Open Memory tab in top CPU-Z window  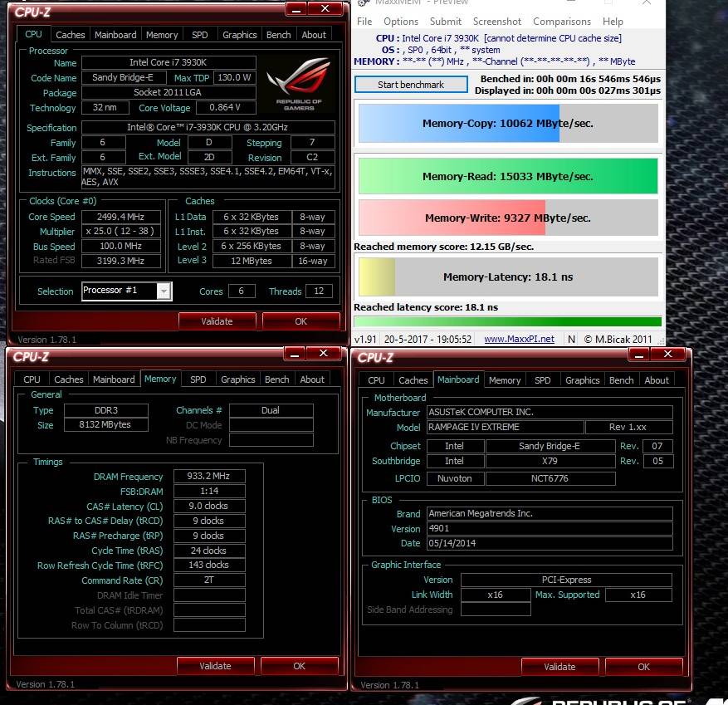click(x=162, y=35)
